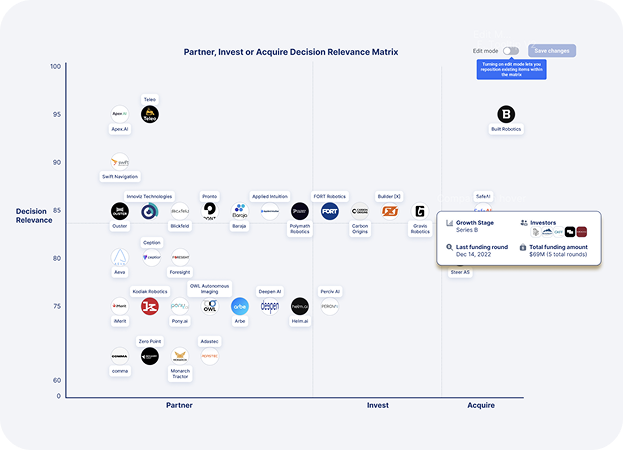Select the Last funding round date
Image resolution: width=623 pixels, height=450 pixels.
point(473,254)
